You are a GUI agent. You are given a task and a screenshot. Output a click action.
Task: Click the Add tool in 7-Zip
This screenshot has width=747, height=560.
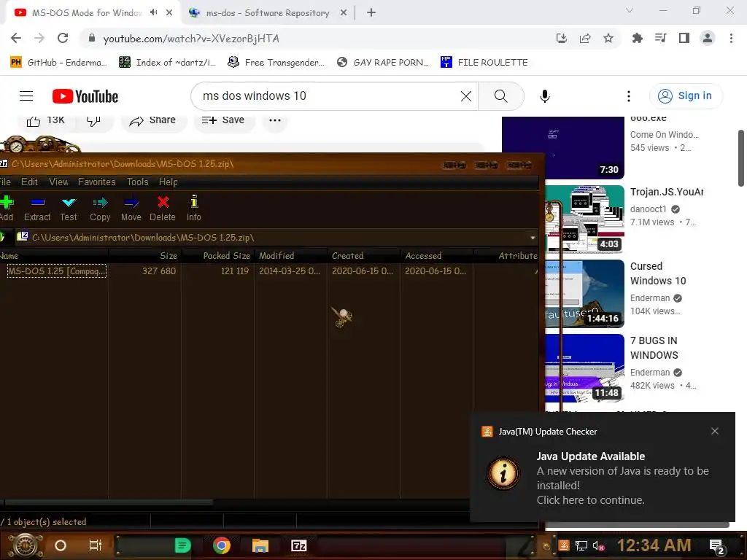tap(7, 209)
